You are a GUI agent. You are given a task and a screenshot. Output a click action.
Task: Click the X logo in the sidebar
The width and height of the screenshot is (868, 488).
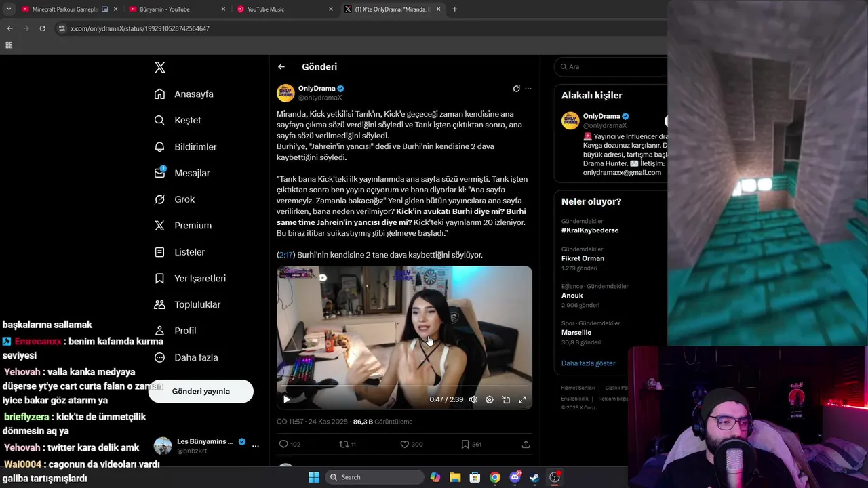coord(160,67)
